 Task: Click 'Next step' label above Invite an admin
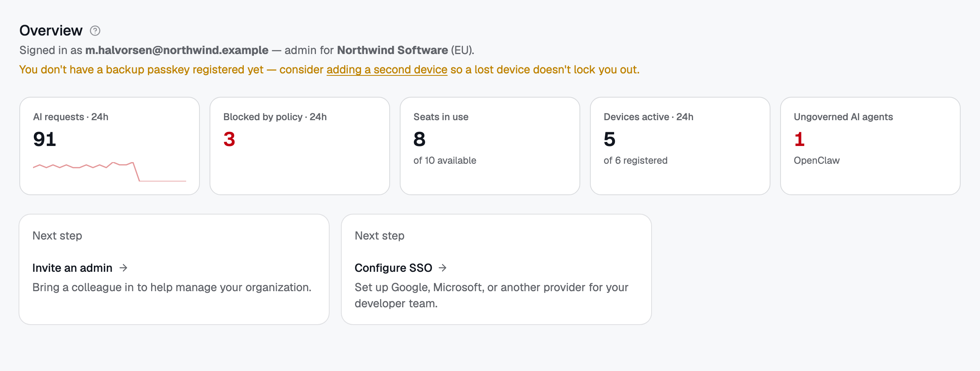pyautogui.click(x=57, y=236)
